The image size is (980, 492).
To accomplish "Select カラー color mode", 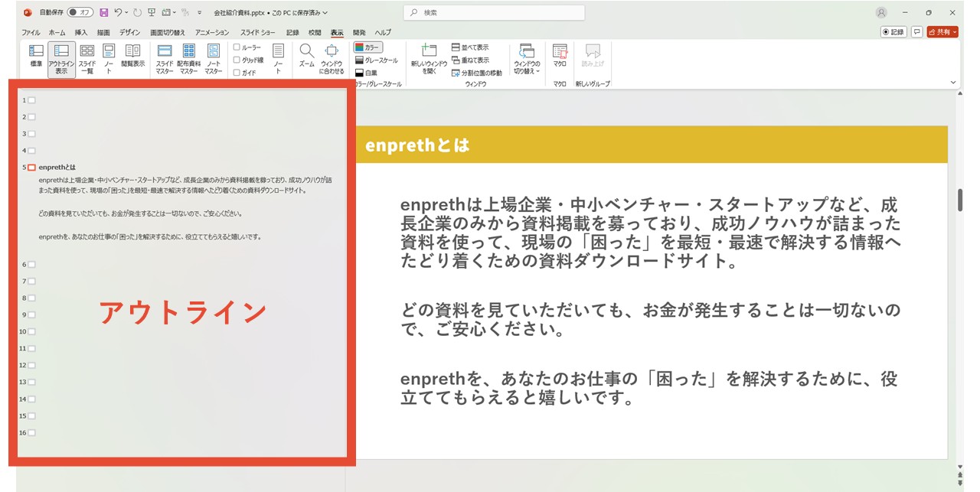I will pyautogui.click(x=367, y=47).
